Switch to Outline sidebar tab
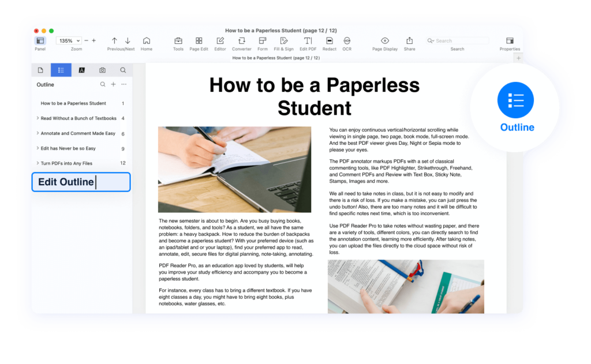Image resolution: width=591 pixels, height=364 pixels. pyautogui.click(x=61, y=70)
